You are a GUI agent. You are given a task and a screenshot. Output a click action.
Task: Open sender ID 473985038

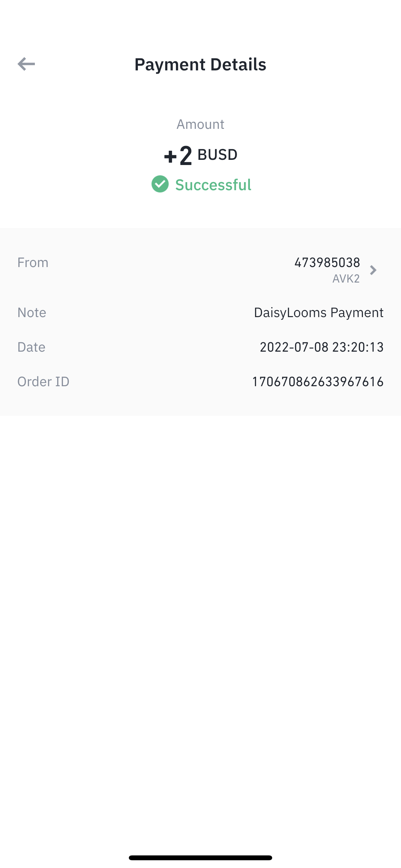tap(327, 262)
